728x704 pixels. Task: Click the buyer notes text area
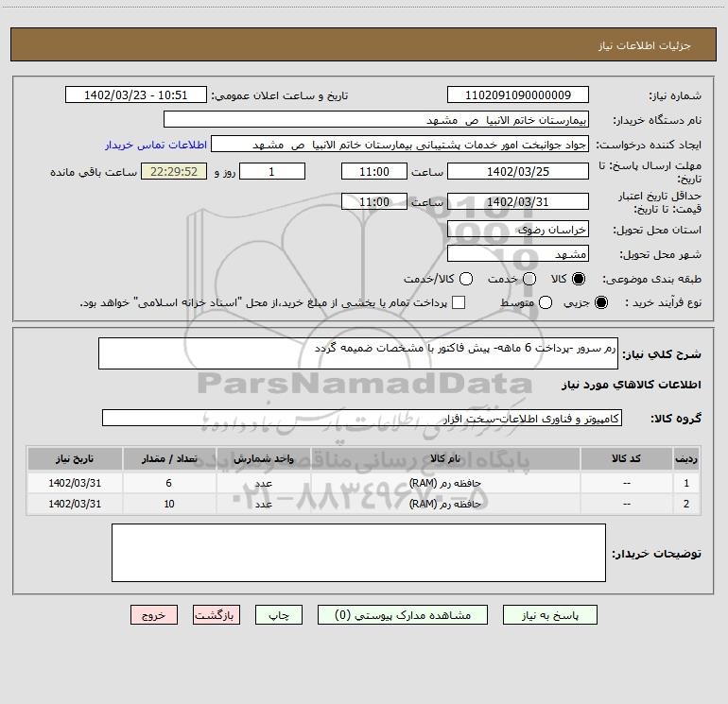(x=358, y=553)
